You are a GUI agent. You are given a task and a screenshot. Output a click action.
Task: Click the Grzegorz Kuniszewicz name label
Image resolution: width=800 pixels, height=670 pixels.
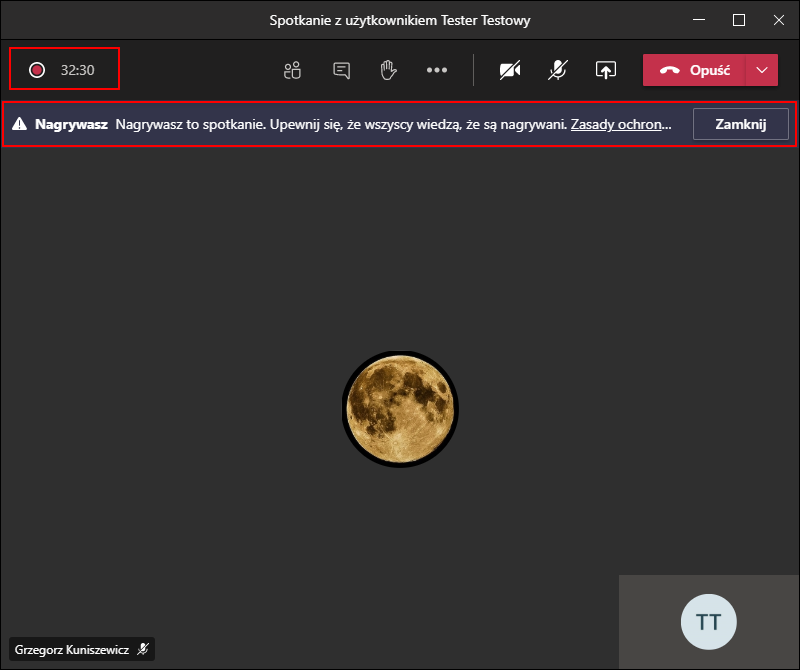(71, 650)
